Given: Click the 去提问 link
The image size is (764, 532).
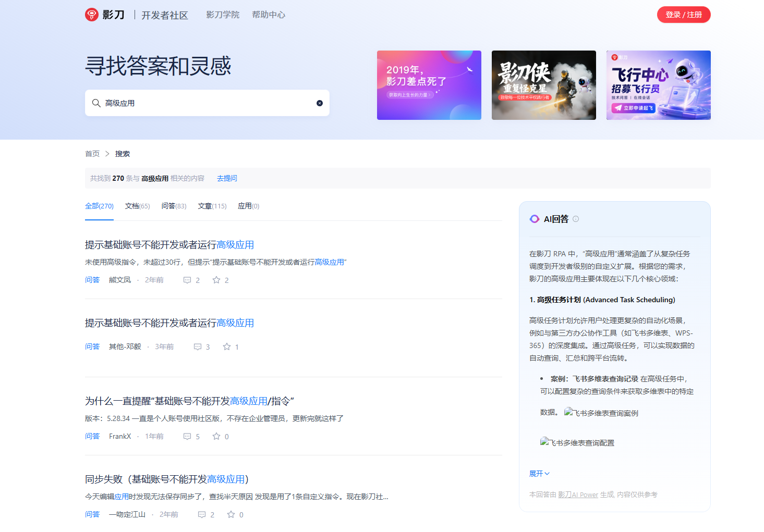Looking at the screenshot, I should click(227, 178).
